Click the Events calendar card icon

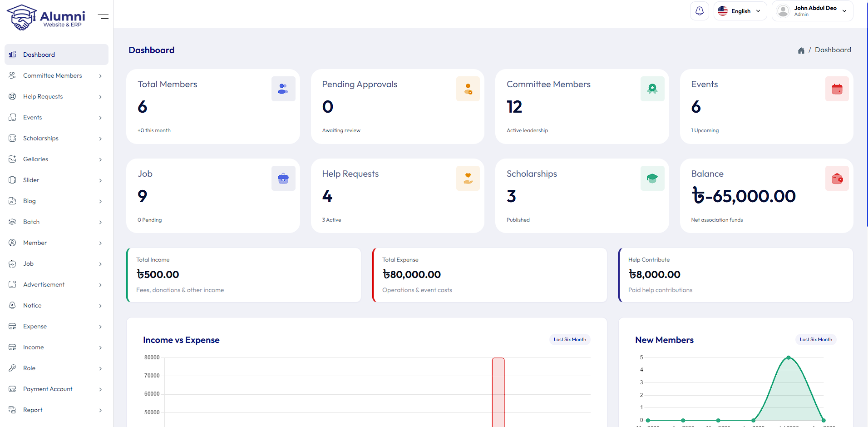tap(837, 89)
